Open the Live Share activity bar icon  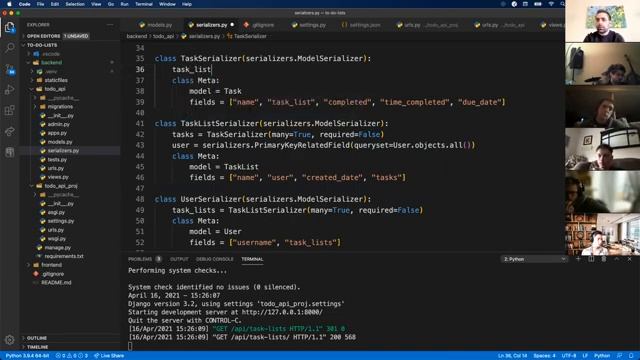(9, 131)
